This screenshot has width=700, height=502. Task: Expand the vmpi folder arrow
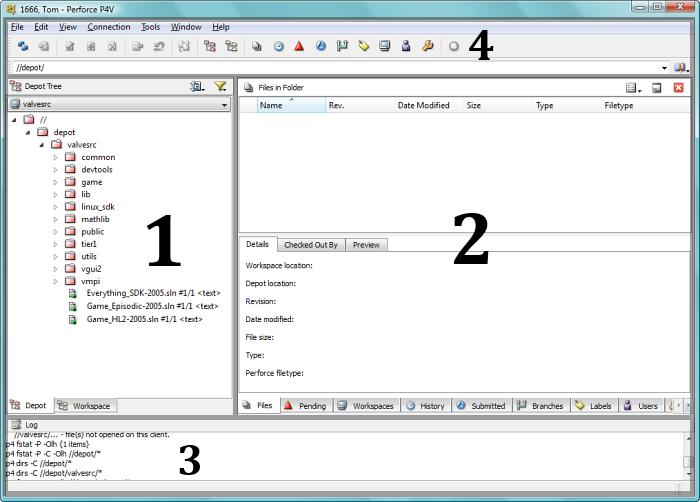[x=55, y=281]
